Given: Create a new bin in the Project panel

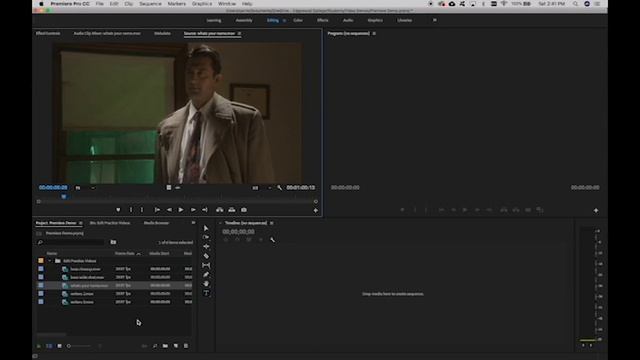Looking at the screenshot, I should click(x=165, y=346).
